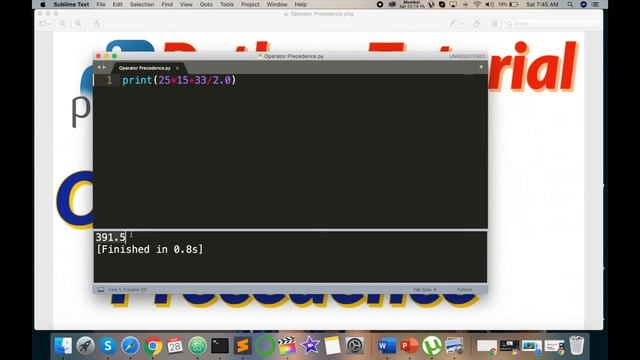This screenshot has width=640, height=360.
Task: Open tab list dropdown arrow in Sublime
Action: pyautogui.click(x=481, y=67)
